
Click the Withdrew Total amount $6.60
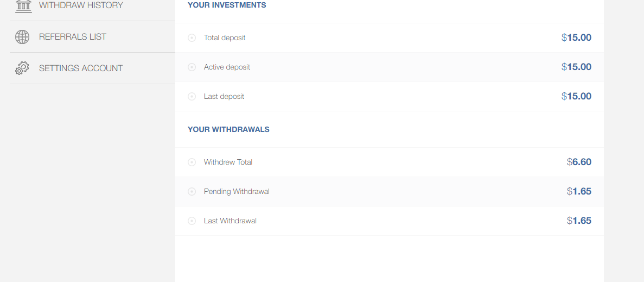pos(579,162)
